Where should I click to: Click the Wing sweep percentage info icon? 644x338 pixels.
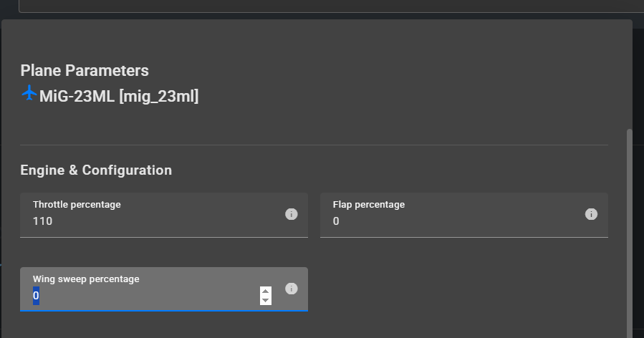292,289
